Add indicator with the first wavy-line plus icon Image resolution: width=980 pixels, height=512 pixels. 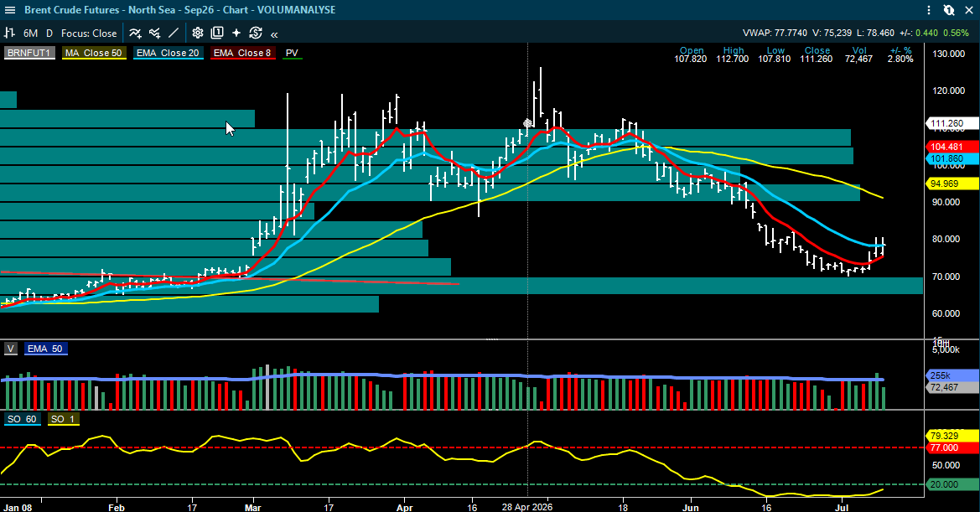[135, 33]
